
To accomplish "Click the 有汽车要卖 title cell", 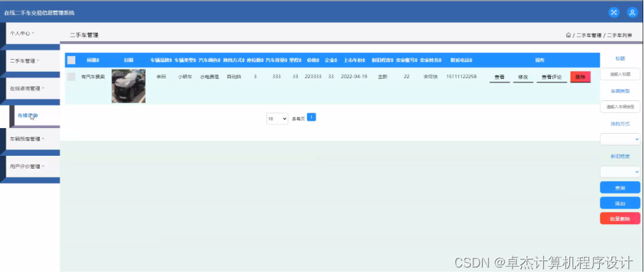I will pos(93,77).
